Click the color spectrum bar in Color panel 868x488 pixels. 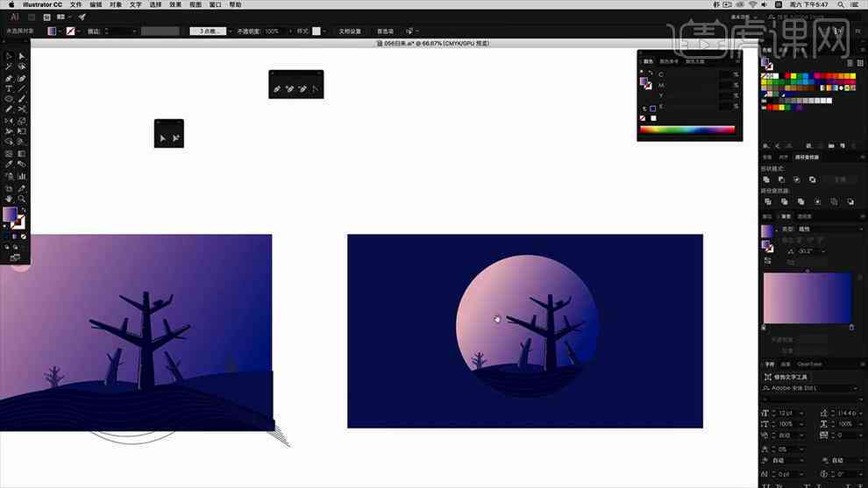[687, 130]
